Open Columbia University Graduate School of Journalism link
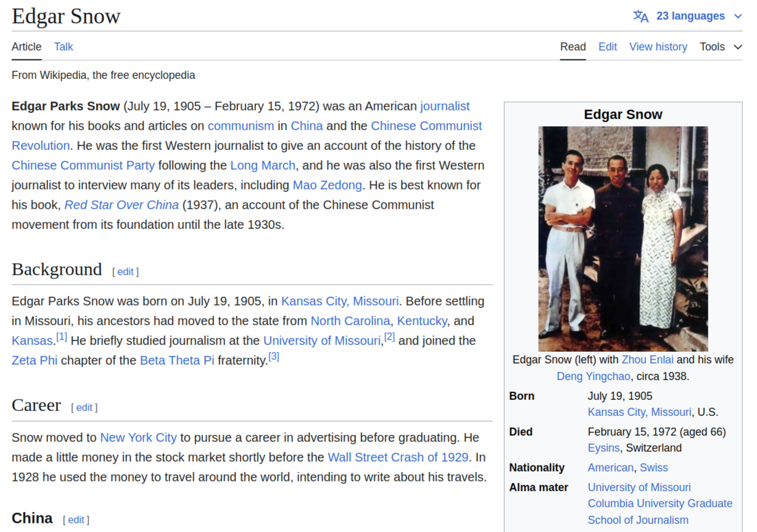Image resolution: width=757 pixels, height=532 pixels. (x=660, y=512)
